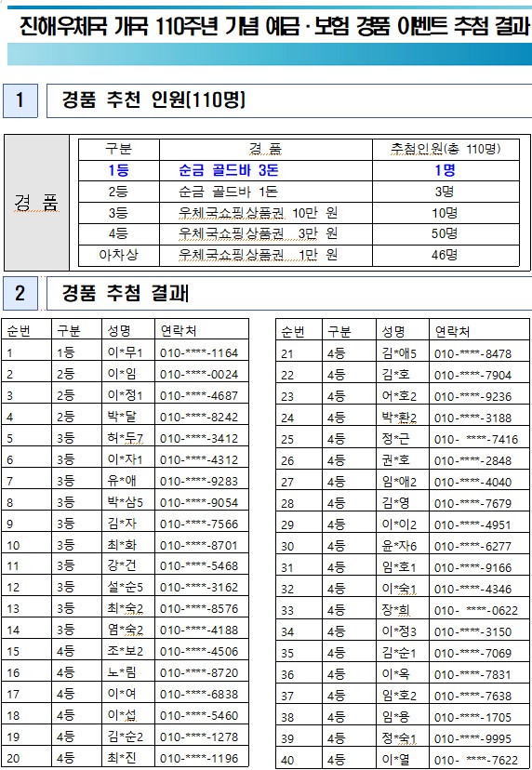The width and height of the screenshot is (532, 770).
Task: Select winner name '이*숙1'
Action: point(399,589)
